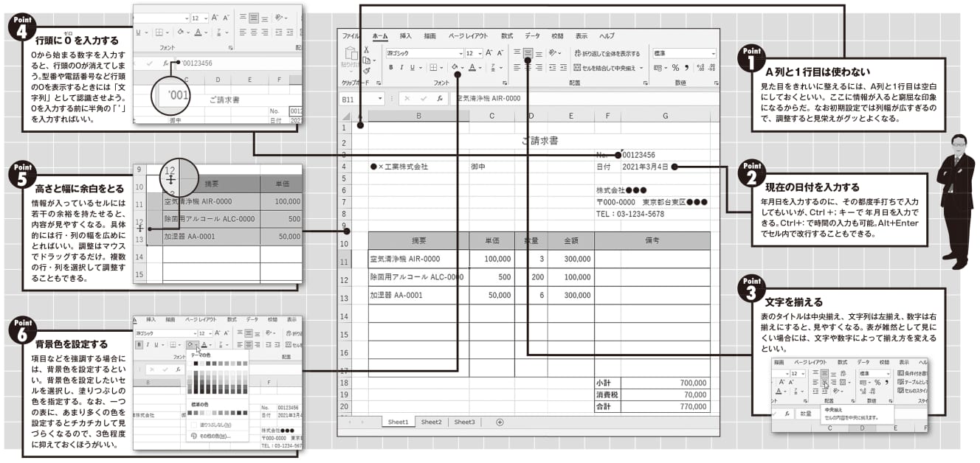980x463 pixels.
Task: Click Align Right icon in main ribbon
Action: point(539,68)
